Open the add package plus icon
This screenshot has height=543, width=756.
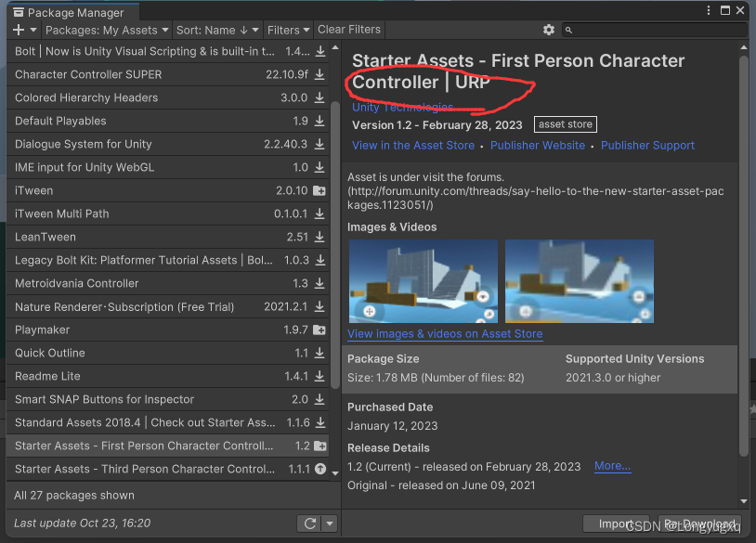coord(17,30)
